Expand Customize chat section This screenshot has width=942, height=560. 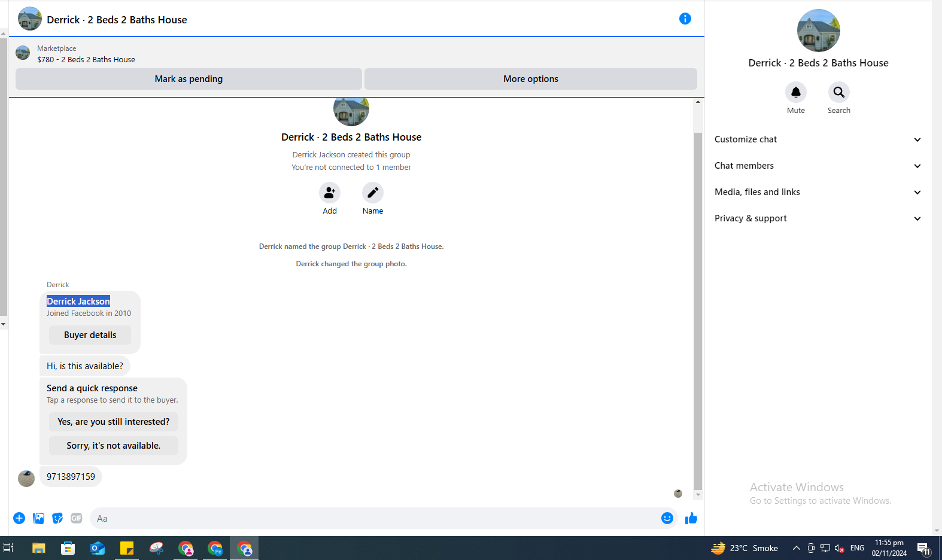click(x=818, y=139)
